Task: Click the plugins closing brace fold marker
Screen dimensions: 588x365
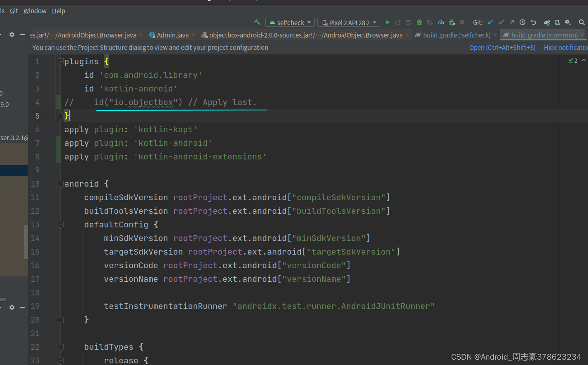Action: tap(61, 116)
